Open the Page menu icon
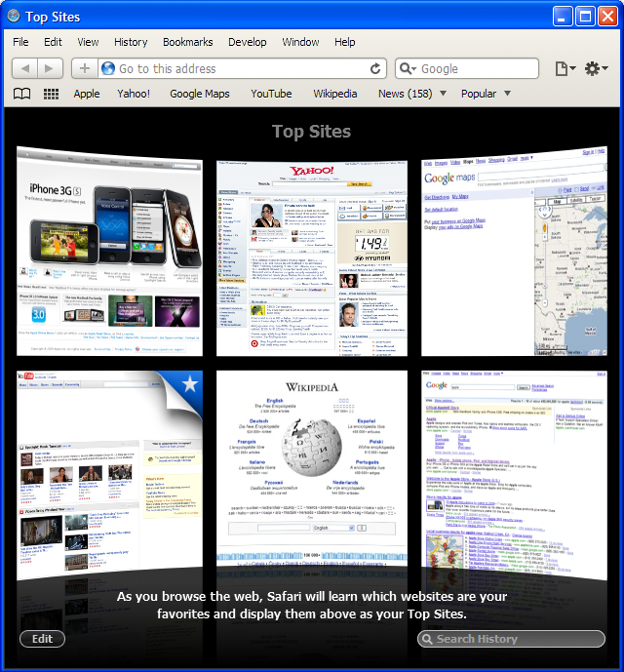 (x=565, y=68)
